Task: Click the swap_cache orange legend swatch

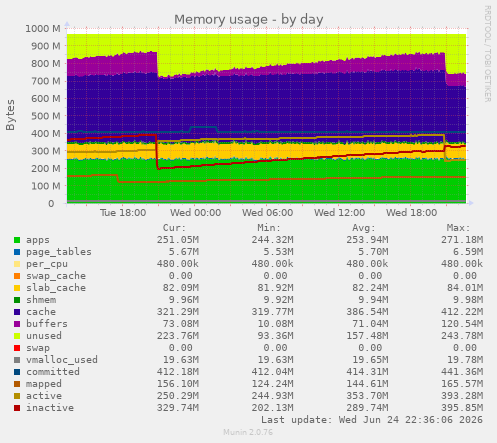Action: (x=17, y=276)
